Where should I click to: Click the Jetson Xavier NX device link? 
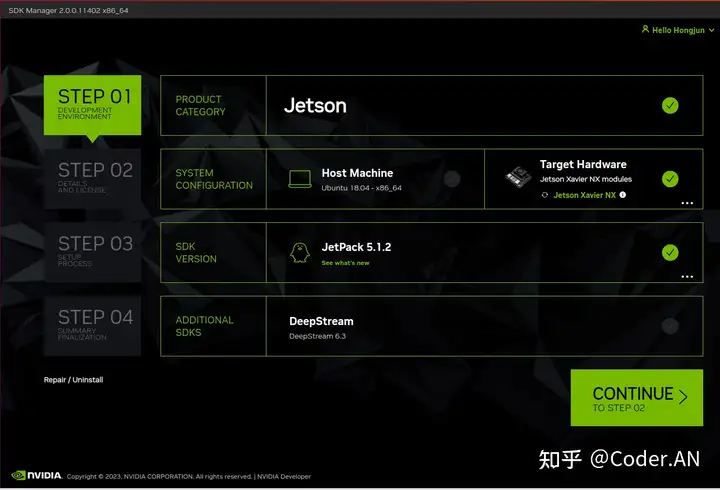tap(585, 195)
